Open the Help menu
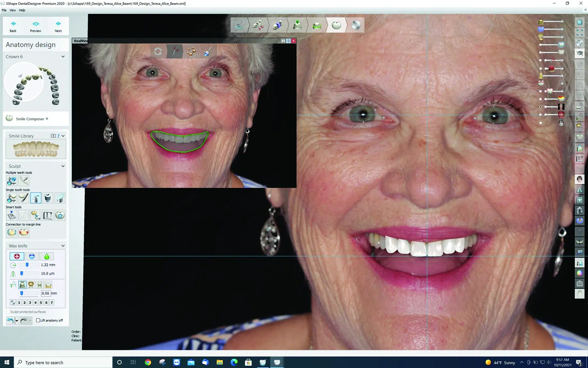Viewport: 588px width, 368px height. point(22,10)
